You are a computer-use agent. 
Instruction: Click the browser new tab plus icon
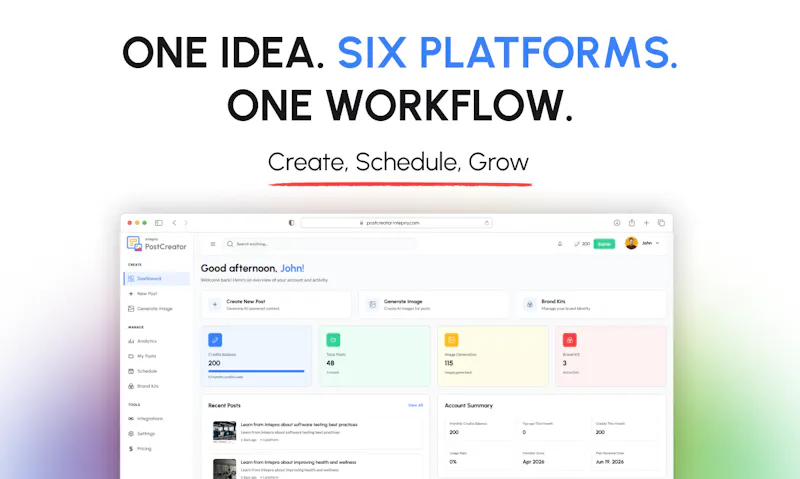pos(646,223)
